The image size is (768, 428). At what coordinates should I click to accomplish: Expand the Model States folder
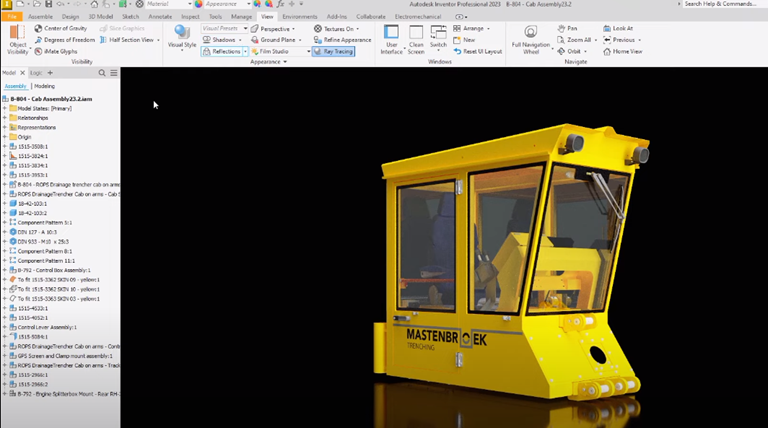(5, 108)
